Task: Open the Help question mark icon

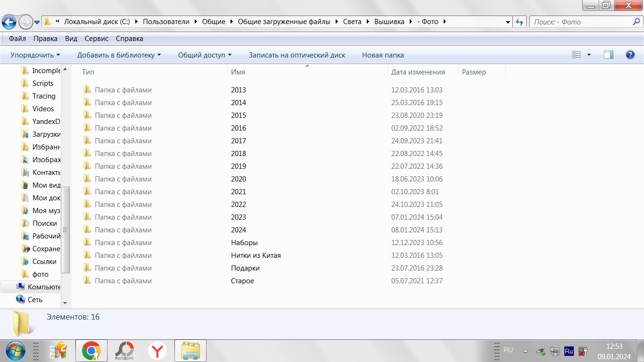Action: coord(630,55)
